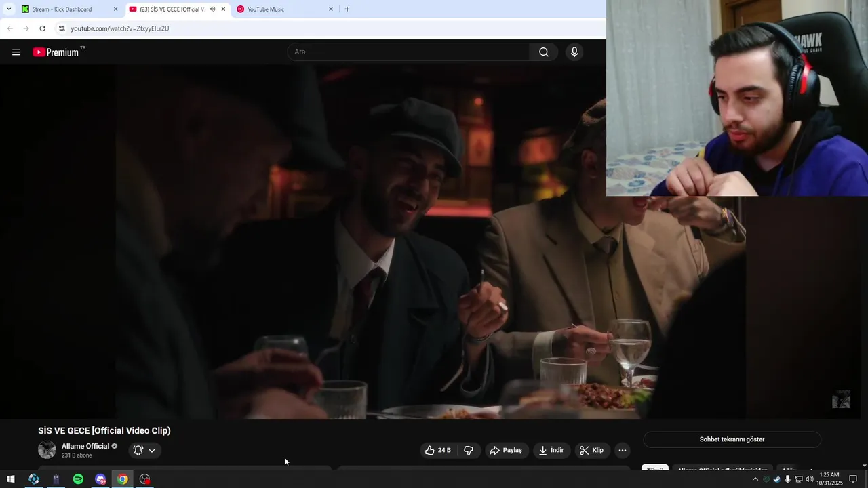Open the YouTube guide hamburger menu
868x488 pixels.
16,52
